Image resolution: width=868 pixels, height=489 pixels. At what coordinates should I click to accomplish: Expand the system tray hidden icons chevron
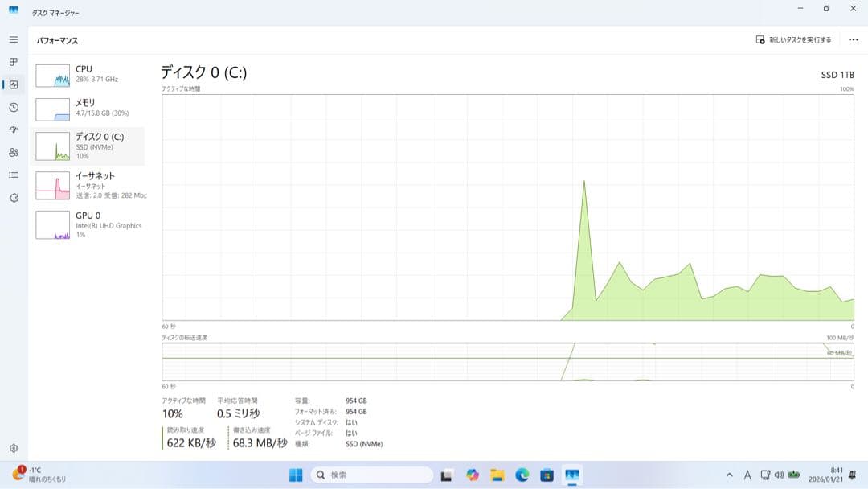point(730,475)
